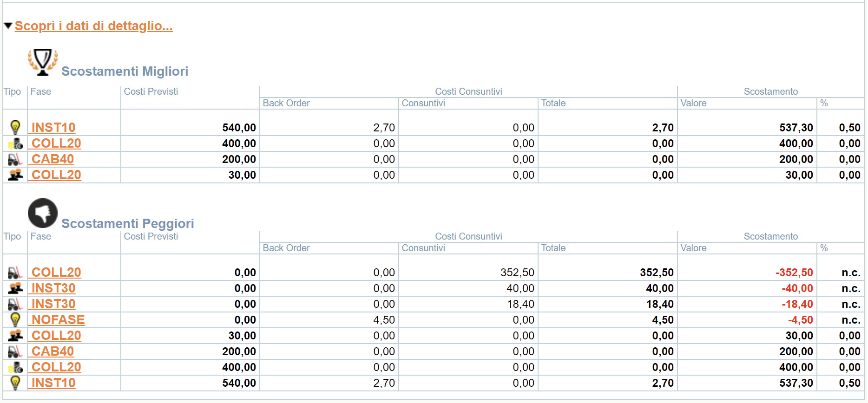Click the red -4,50 value
The width and height of the screenshot is (868, 403).
801,320
